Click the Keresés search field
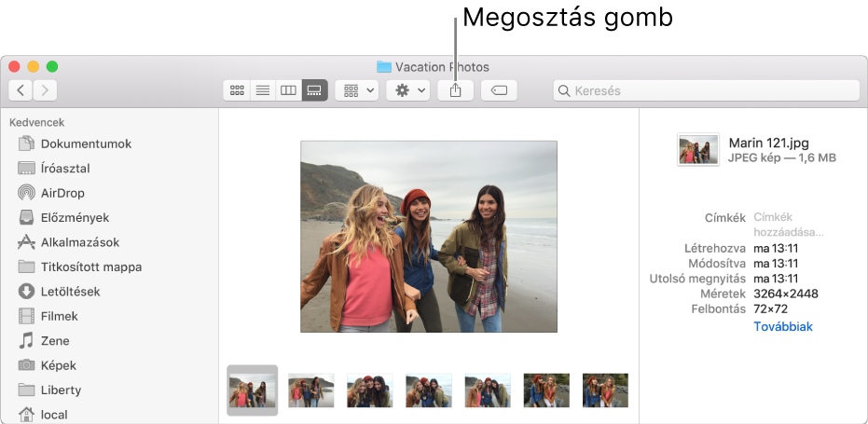The width and height of the screenshot is (868, 424). [x=706, y=90]
